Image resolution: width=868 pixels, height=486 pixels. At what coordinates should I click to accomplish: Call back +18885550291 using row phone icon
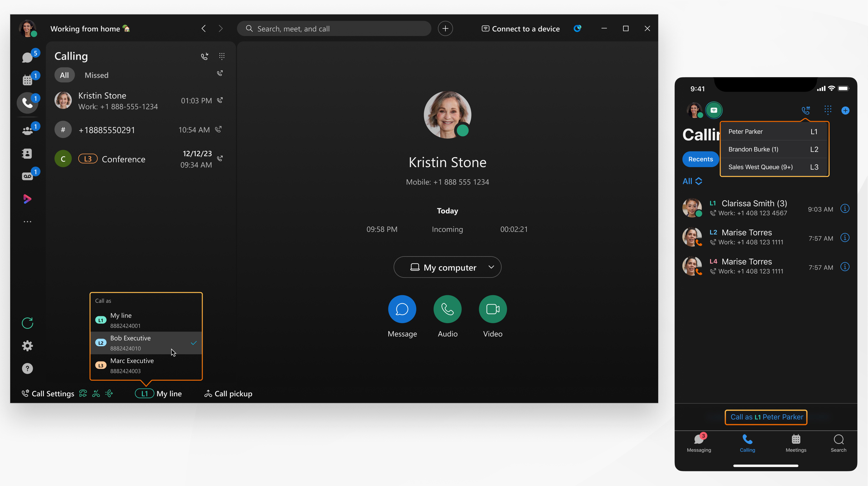tap(219, 129)
